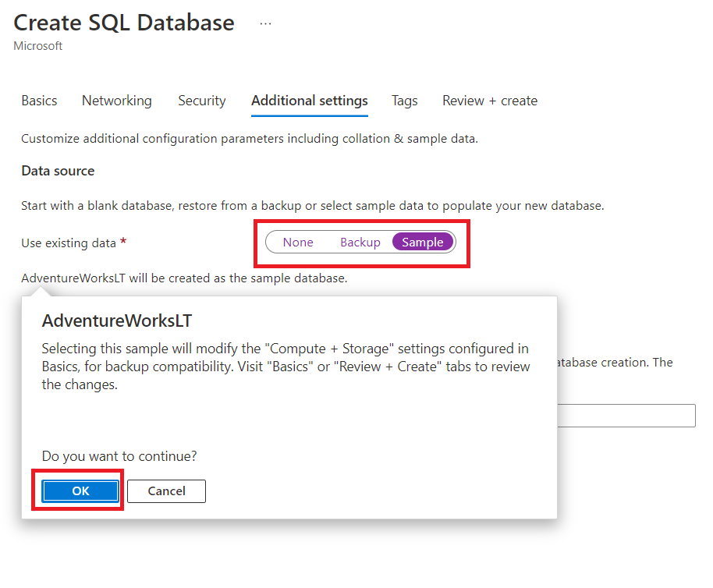This screenshot has height=588, width=713.
Task: Open the Tags tab
Action: [x=404, y=101]
